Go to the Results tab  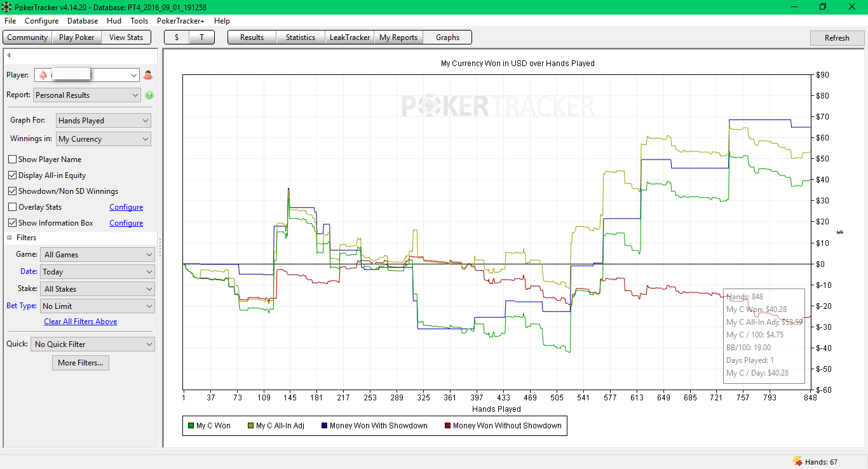tap(252, 37)
